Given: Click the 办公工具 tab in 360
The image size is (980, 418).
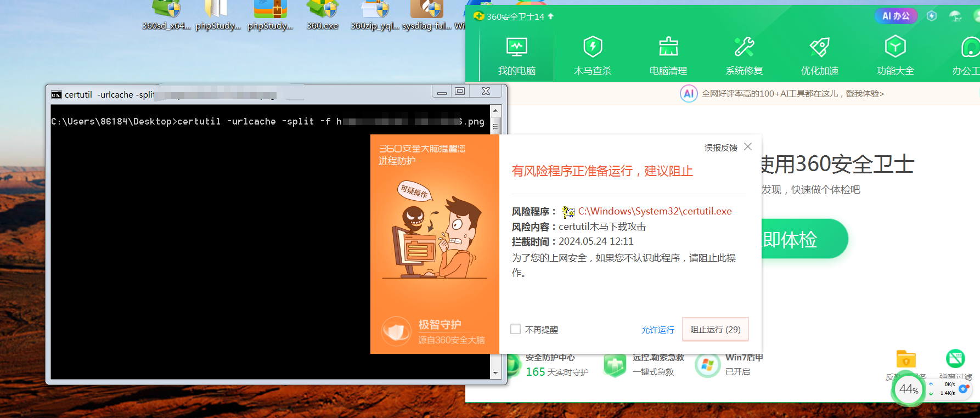Looking at the screenshot, I should (x=966, y=56).
